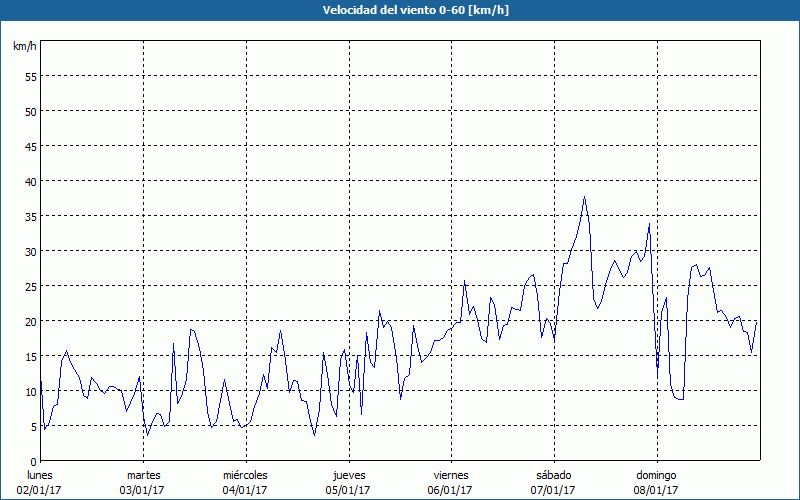Click the date label 02/01/17
The width and height of the screenshot is (800, 500).
(x=40, y=490)
